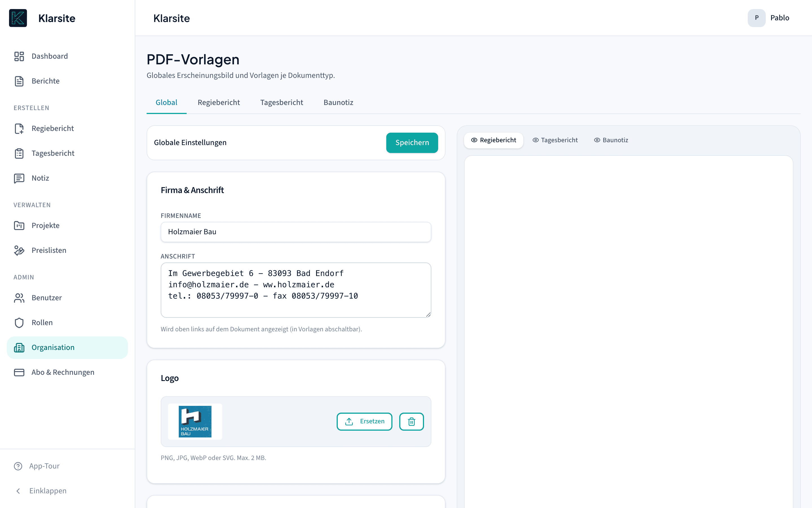Click the Berichte document icon

tap(19, 81)
